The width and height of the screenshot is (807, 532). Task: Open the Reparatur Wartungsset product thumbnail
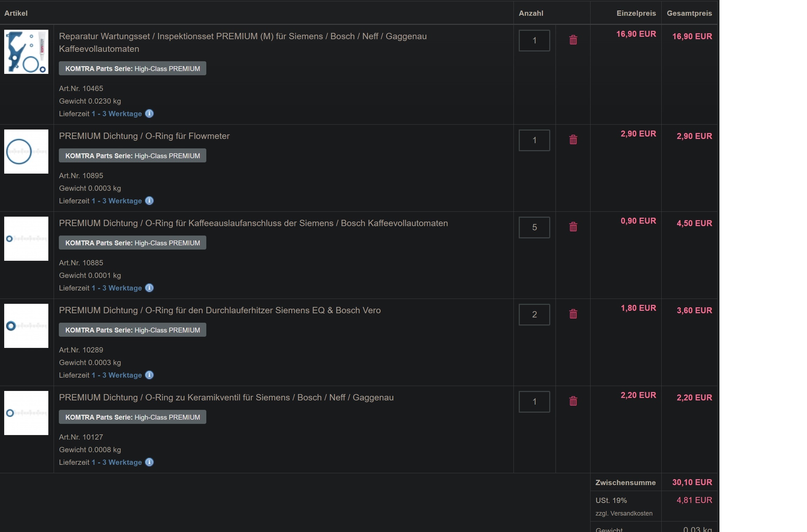[26, 52]
